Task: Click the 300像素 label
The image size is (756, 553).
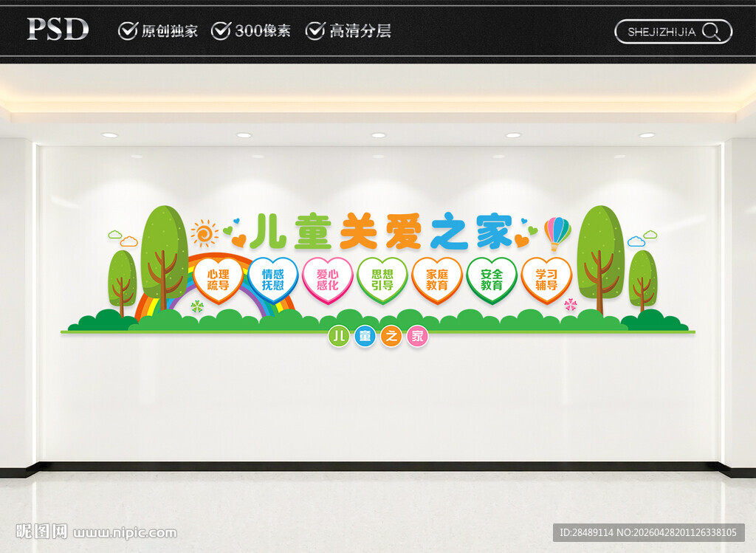Action: coord(263,31)
